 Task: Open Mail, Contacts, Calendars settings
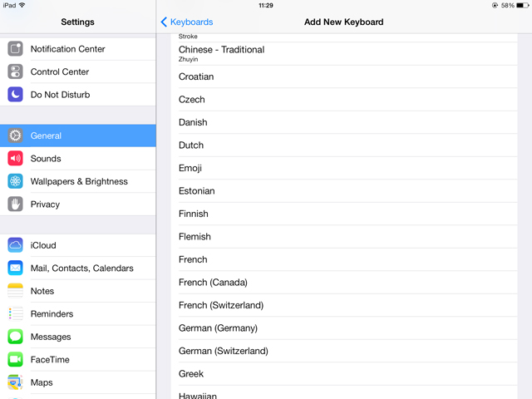coord(77,268)
